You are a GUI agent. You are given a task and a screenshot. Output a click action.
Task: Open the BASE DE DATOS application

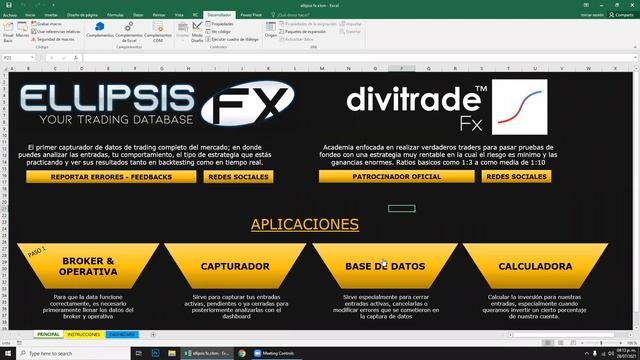(x=385, y=266)
